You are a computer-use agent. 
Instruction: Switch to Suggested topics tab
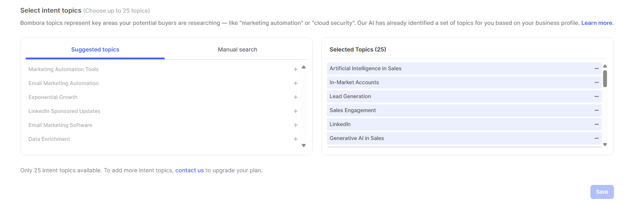tap(95, 50)
